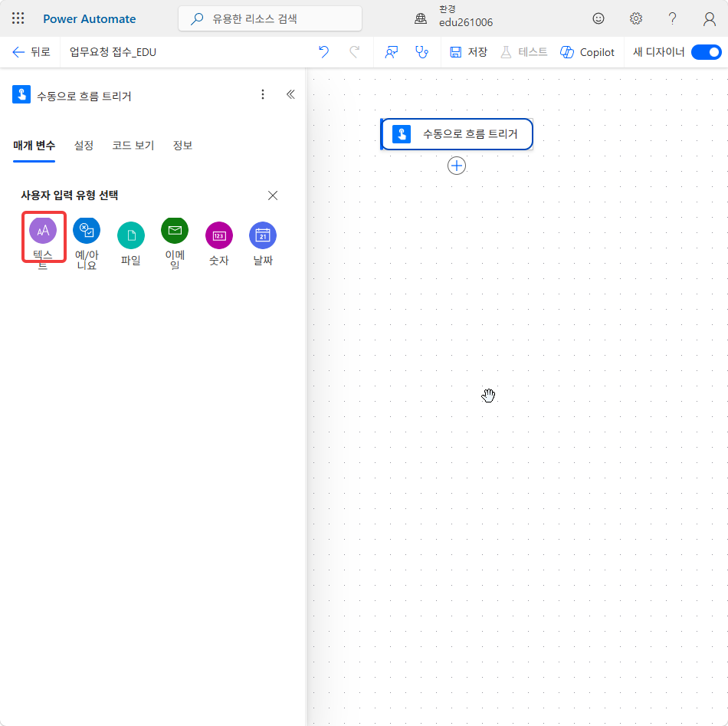The width and height of the screenshot is (728, 726).
Task: Close the input type selection
Action: [x=273, y=195]
